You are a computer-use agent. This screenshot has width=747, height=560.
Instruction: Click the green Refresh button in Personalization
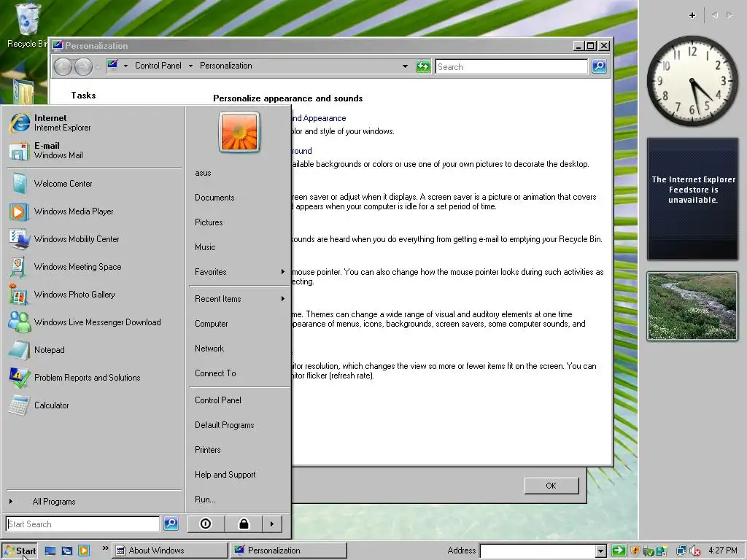423,66
